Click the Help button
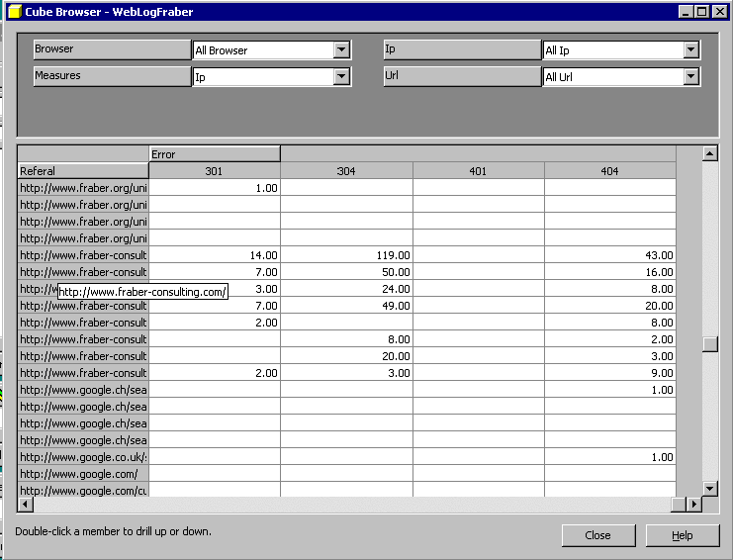 pos(682,535)
